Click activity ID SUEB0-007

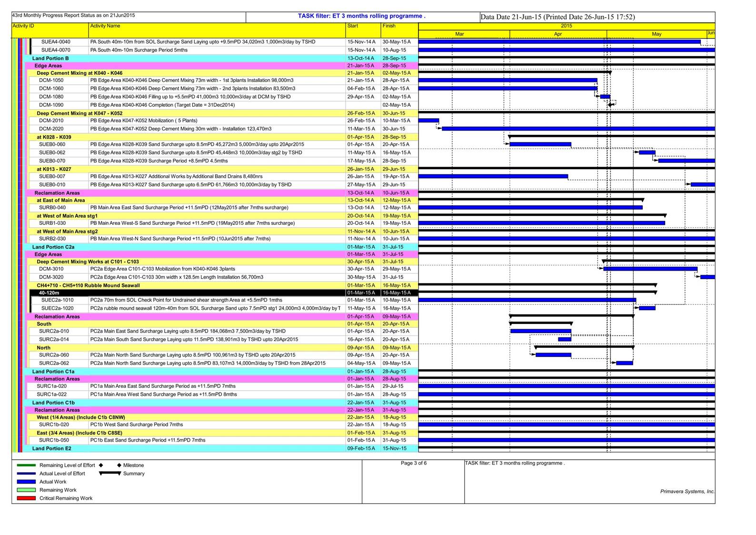tap(52, 176)
